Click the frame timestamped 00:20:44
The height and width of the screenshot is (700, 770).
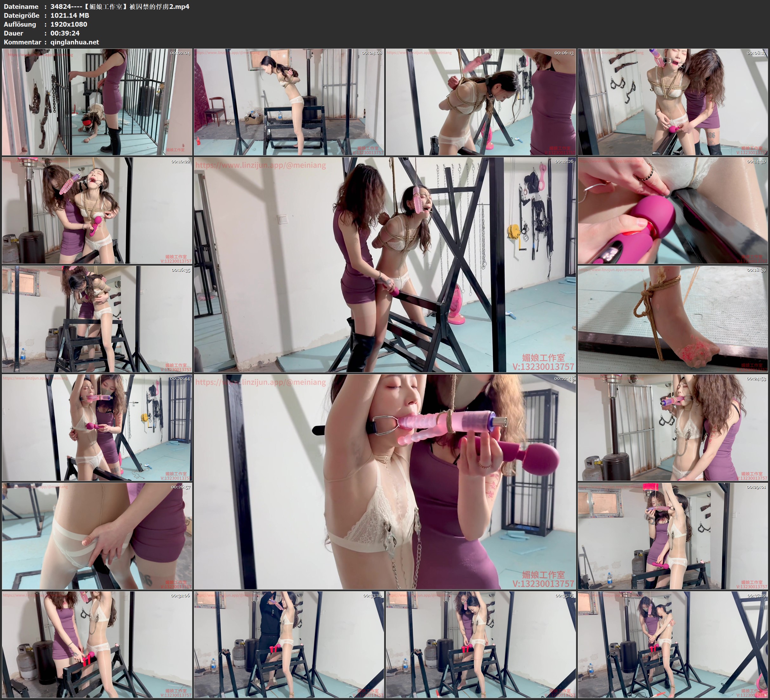tap(97, 427)
